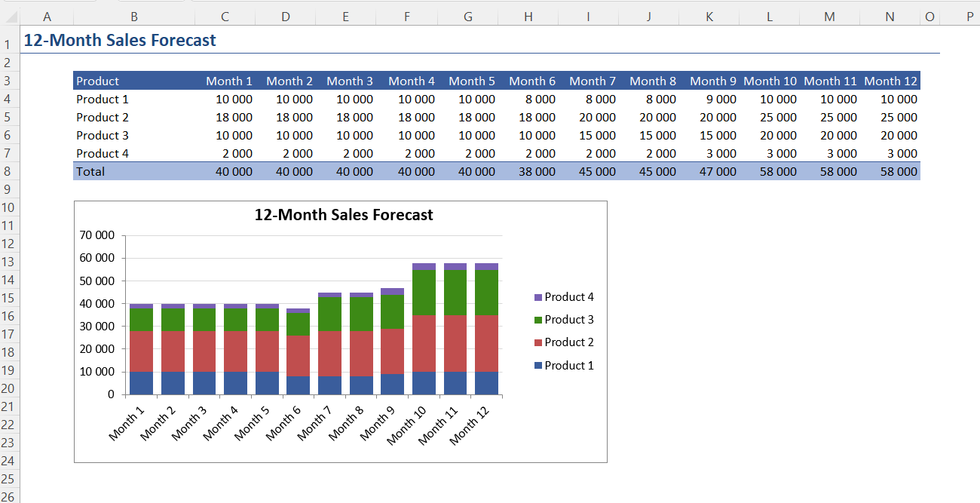
Task: Click Product 2 Month 12 value 25 000
Action: 890,117
